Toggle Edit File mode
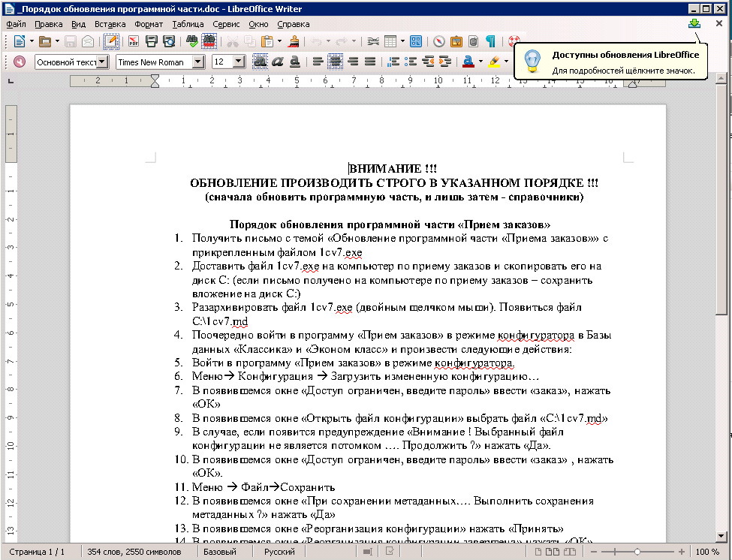Viewport: 732px width, 560px height. [111, 41]
